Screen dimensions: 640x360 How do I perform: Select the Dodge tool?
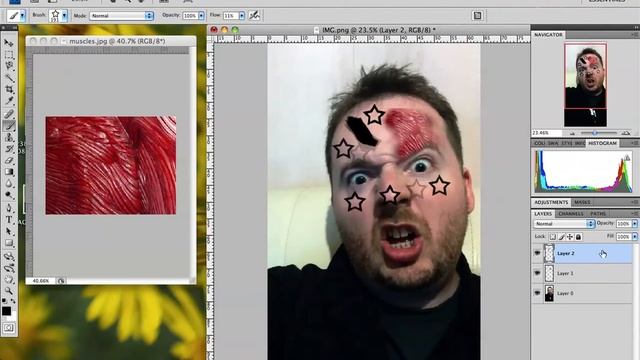click(9, 195)
